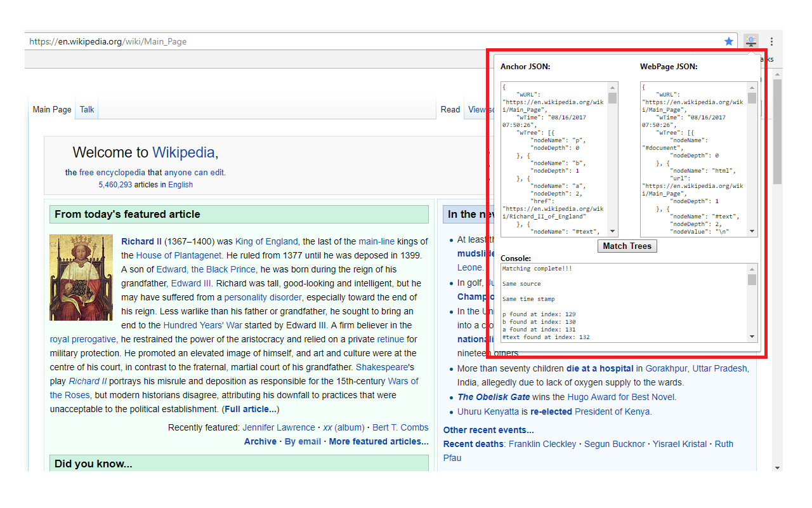Open the Uttar Pradesh link

click(x=720, y=368)
